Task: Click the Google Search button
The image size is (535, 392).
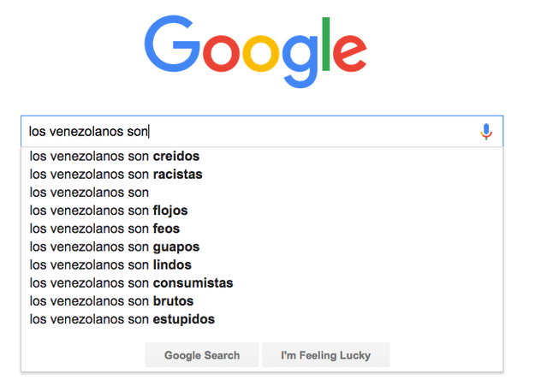Action: (x=202, y=355)
